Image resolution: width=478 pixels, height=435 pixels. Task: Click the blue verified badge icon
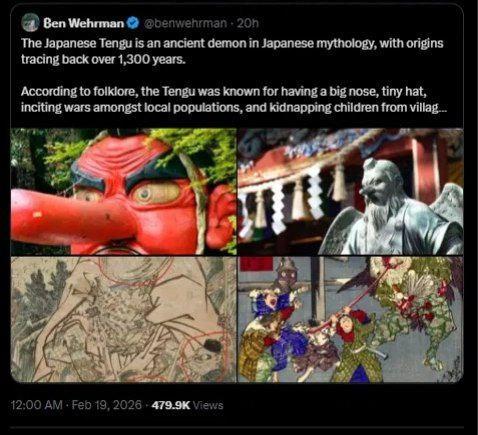click(133, 23)
